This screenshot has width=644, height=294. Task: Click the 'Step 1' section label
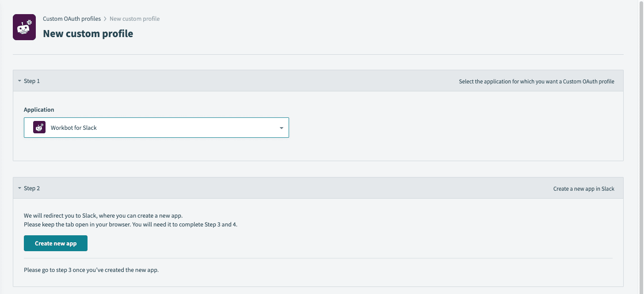click(32, 81)
